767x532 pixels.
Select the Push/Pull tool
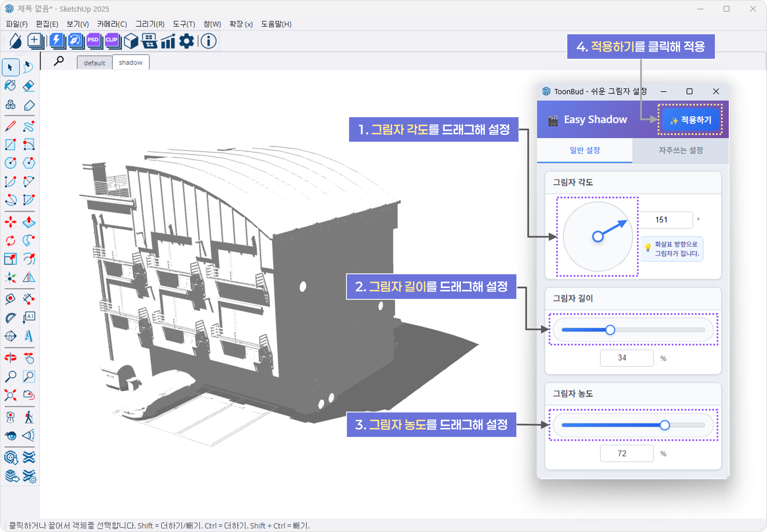pos(29,222)
